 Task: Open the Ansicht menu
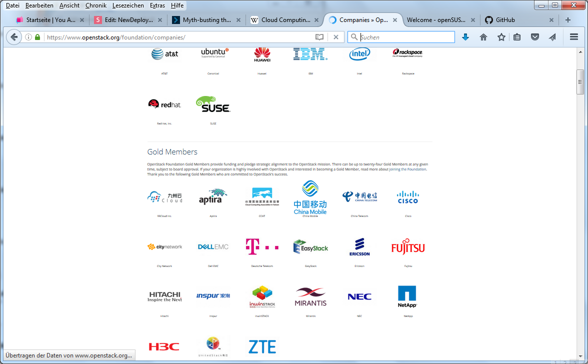tap(69, 5)
